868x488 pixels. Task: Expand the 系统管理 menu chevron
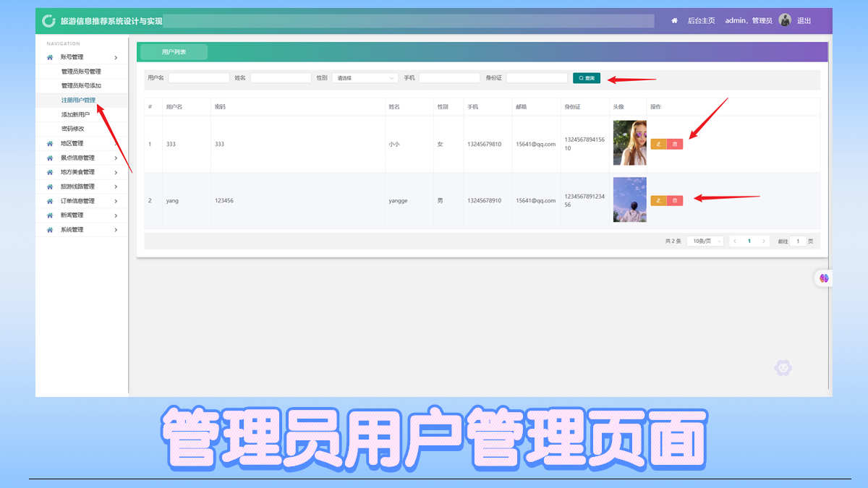(116, 230)
